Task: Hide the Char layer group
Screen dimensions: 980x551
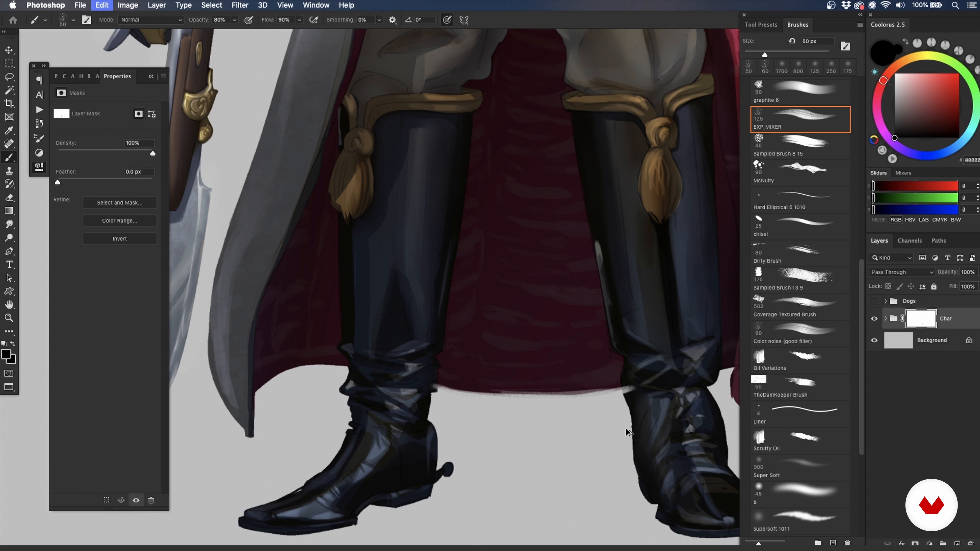Action: [874, 319]
